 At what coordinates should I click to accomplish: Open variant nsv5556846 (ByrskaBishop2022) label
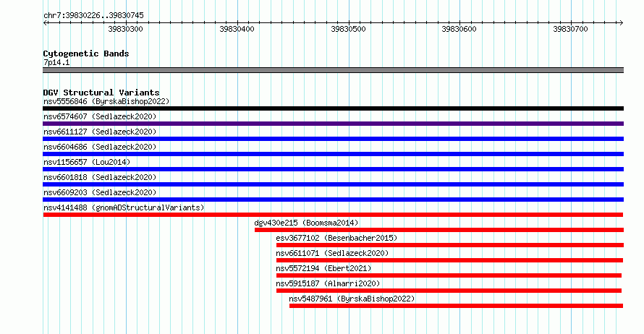click(106, 101)
